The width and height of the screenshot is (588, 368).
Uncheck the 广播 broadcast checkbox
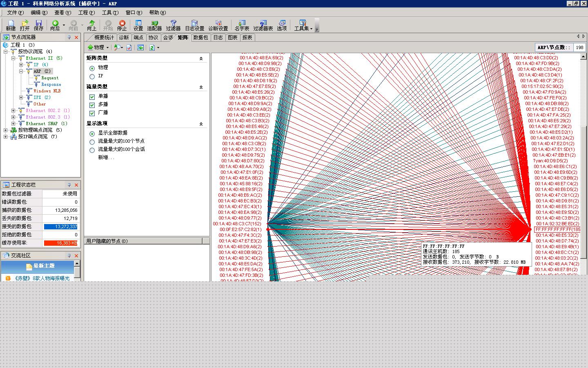[92, 113]
